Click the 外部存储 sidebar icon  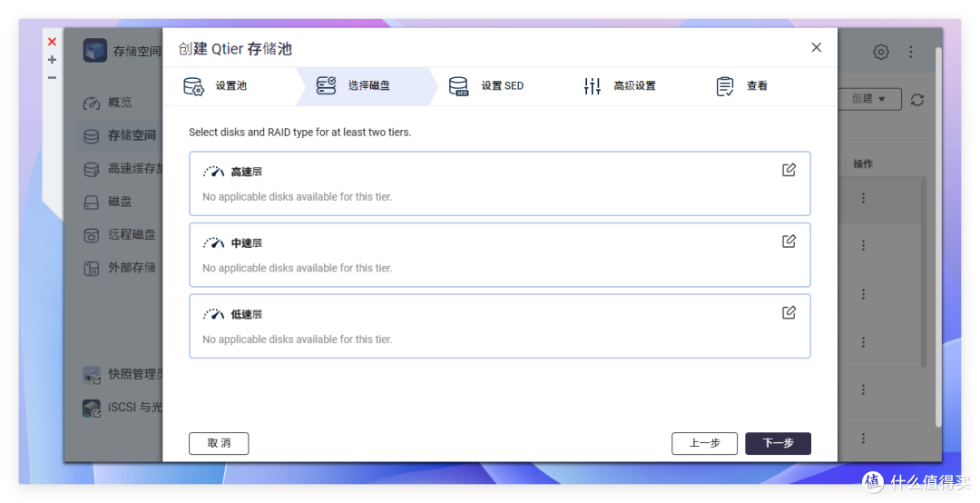[92, 269]
